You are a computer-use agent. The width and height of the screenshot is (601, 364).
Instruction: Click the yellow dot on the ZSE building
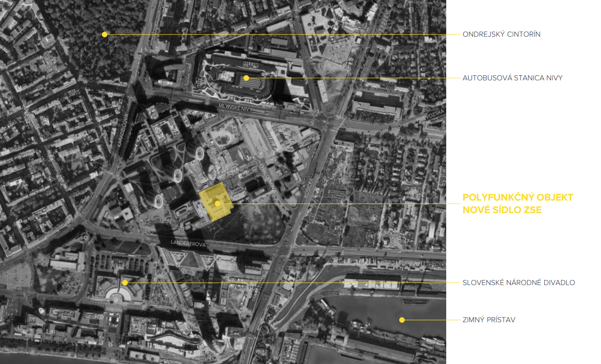[217, 203]
